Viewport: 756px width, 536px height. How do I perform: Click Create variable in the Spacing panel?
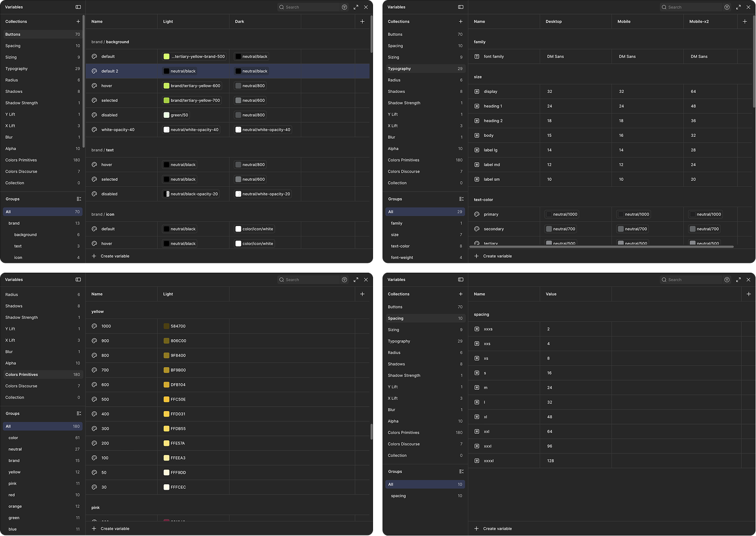click(x=493, y=529)
